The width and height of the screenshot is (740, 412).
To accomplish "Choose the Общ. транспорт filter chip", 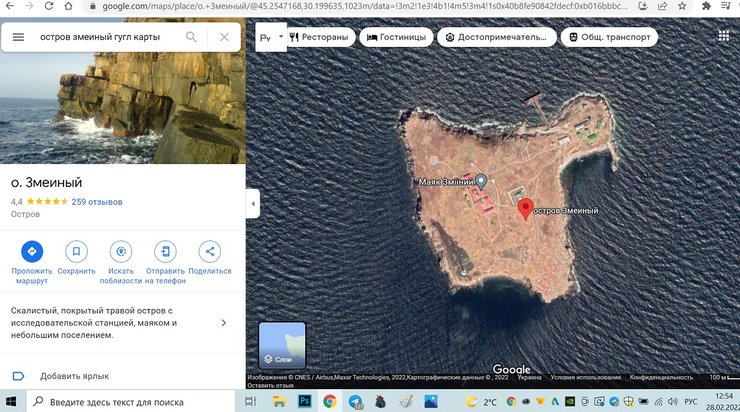I will [x=609, y=38].
